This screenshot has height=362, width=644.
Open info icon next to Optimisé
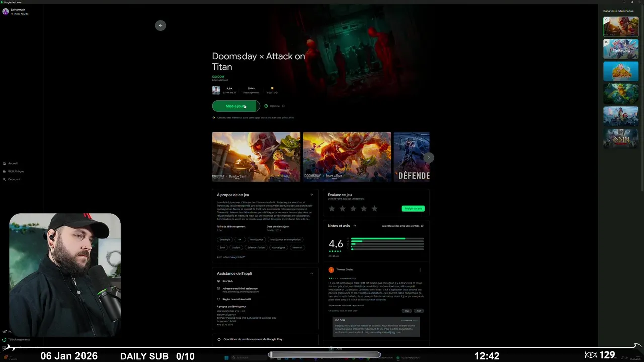(x=283, y=106)
